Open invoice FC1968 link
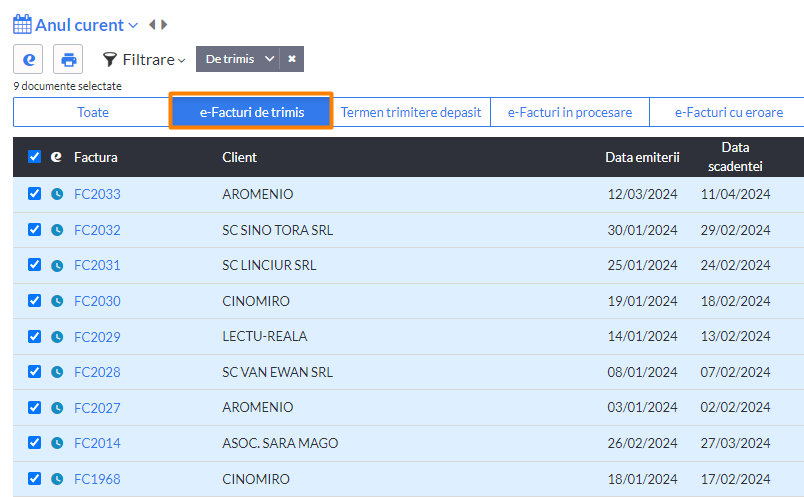Screen dimensions: 804x497 point(97,479)
